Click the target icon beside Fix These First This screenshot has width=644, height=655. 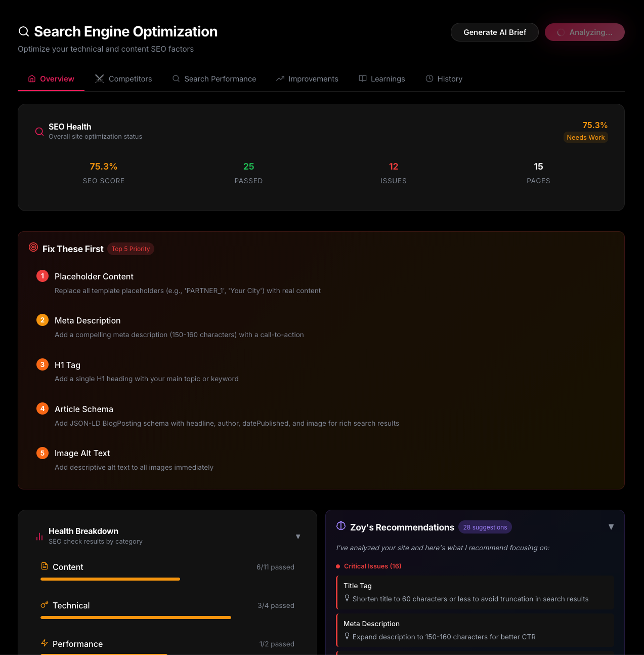coord(33,248)
